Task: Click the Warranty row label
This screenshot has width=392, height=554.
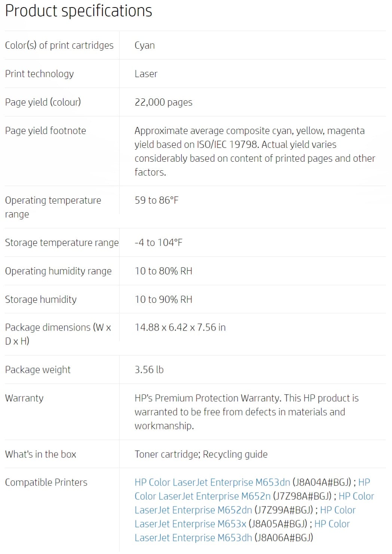Action: tap(24, 398)
